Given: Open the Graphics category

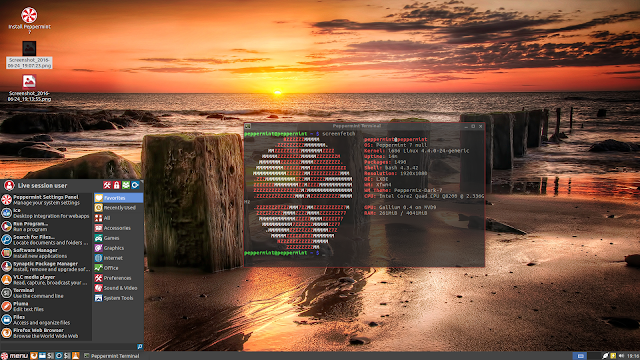Looking at the screenshot, I should 118,248.
